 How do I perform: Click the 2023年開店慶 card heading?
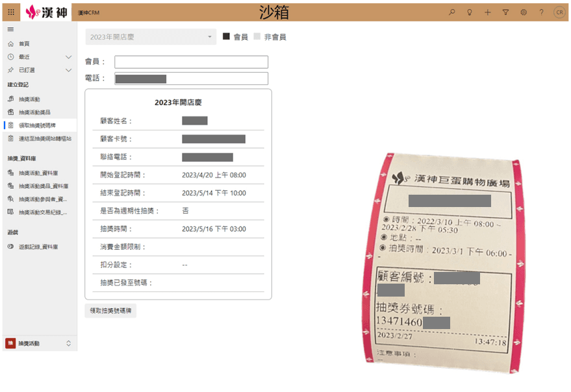pos(178,103)
